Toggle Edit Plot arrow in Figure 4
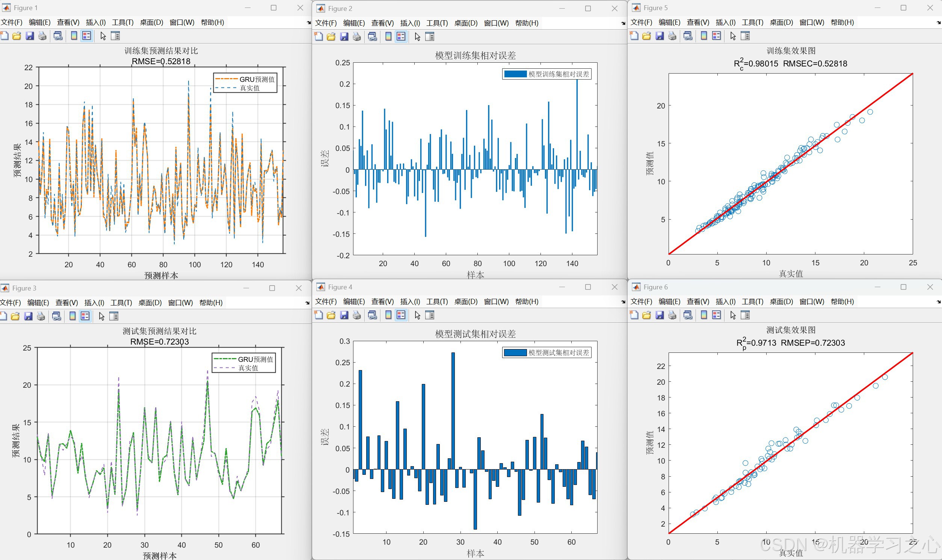This screenshot has width=942, height=560. point(417,316)
